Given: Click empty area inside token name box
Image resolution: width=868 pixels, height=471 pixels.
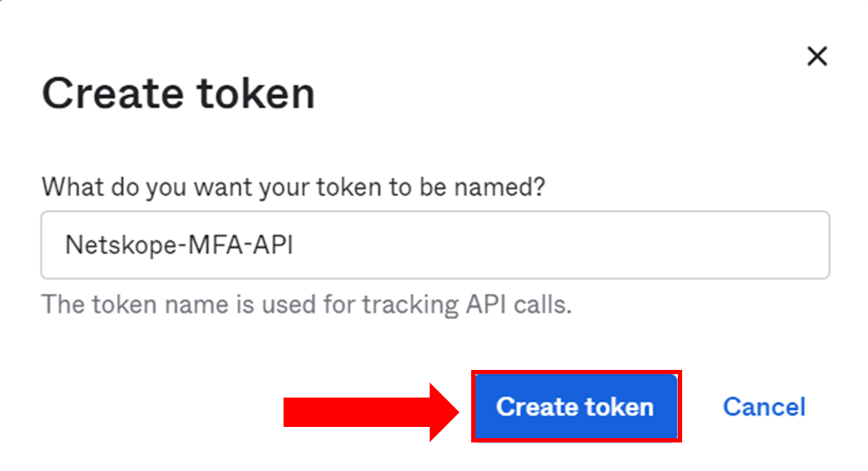Looking at the screenshot, I should [x=562, y=245].
